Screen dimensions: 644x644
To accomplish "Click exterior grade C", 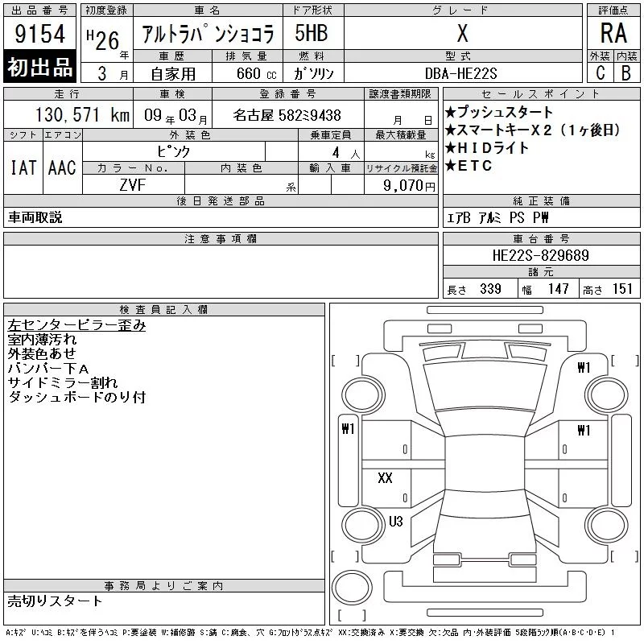I will click(x=600, y=73).
